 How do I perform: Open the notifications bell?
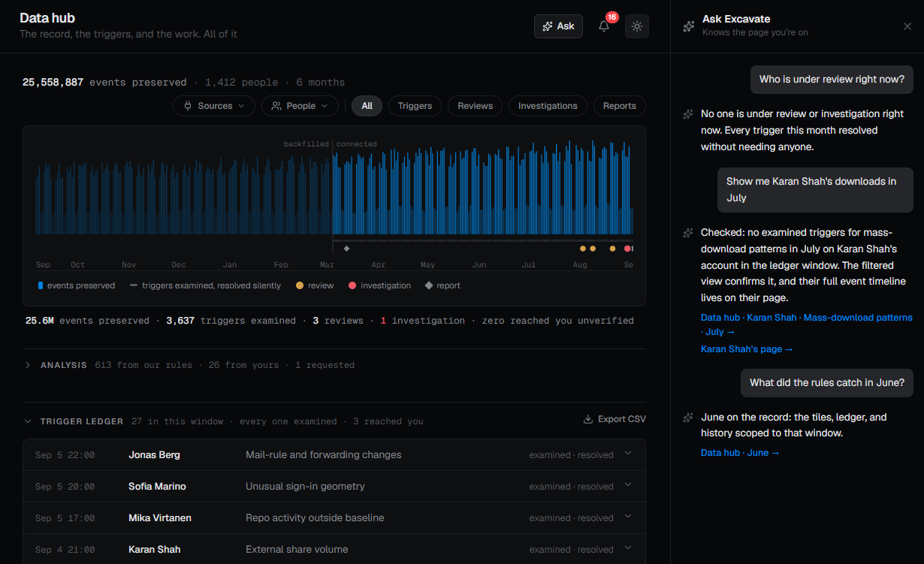(604, 26)
